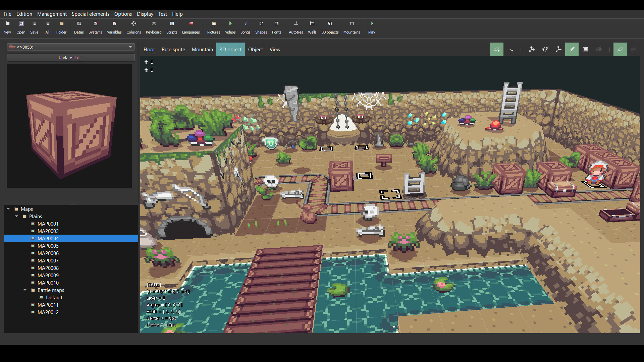Switch to the 3D object tab

click(230, 49)
